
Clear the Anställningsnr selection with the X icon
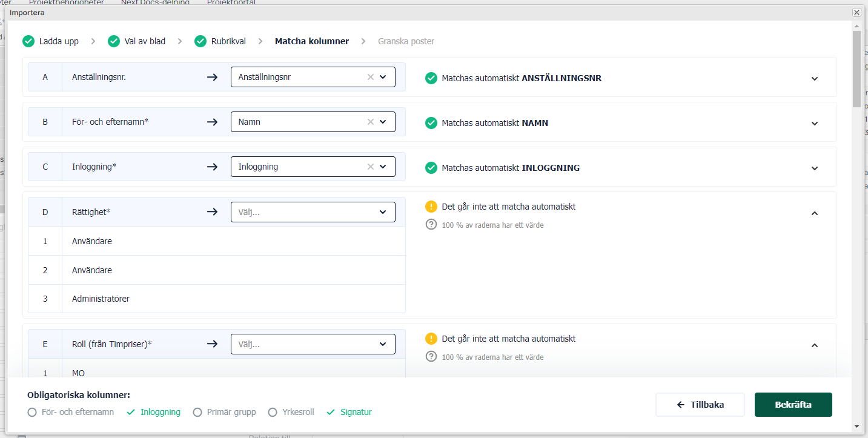[371, 77]
